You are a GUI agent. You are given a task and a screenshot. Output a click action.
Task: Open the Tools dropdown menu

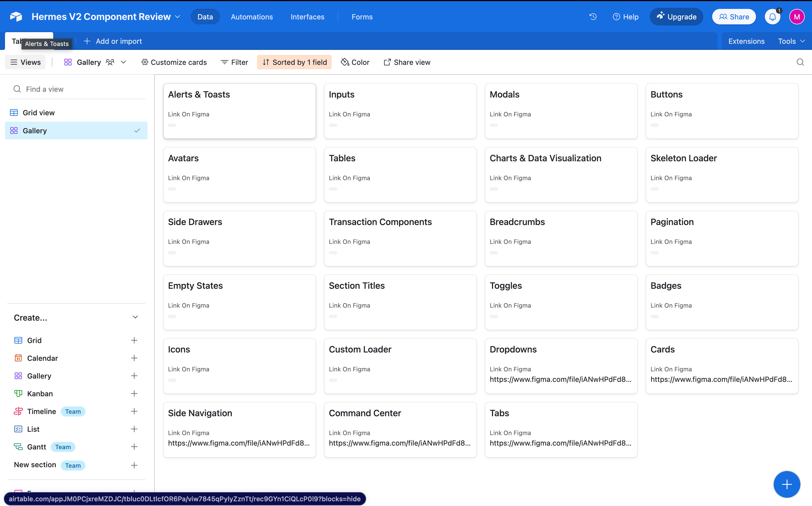[x=791, y=41]
